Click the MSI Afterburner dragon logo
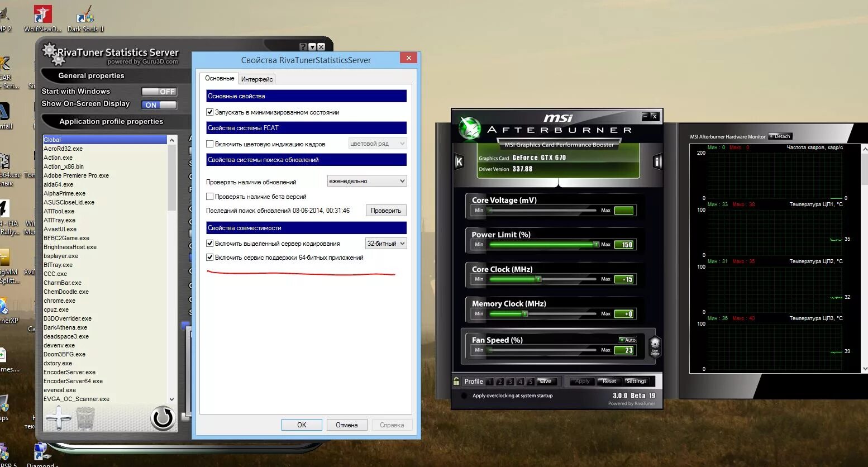This screenshot has width=868, height=467. coord(470,128)
